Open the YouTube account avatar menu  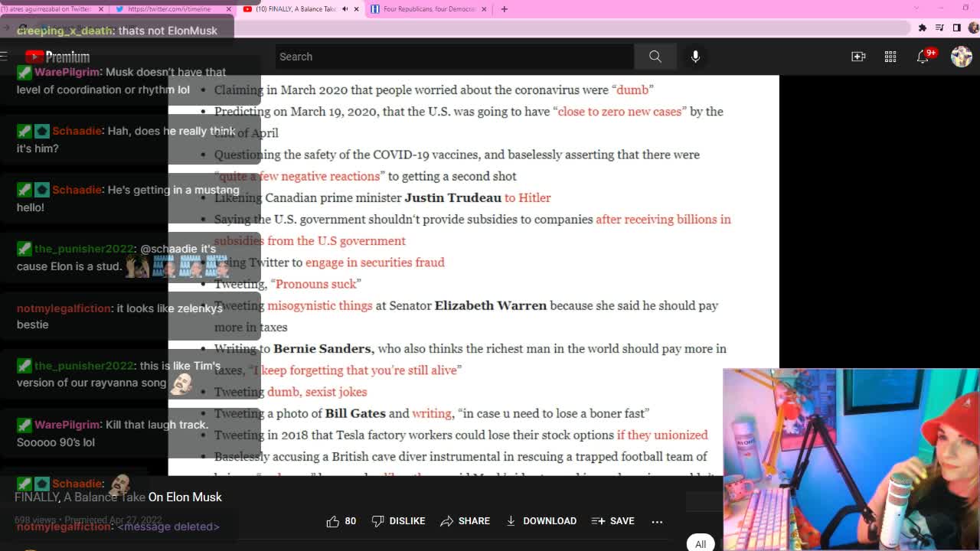pos(962,57)
